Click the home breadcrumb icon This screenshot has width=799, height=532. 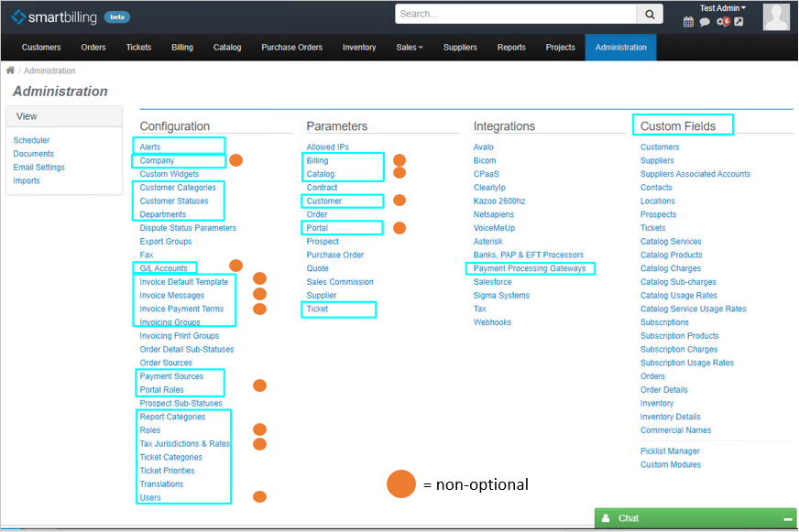[x=10, y=71]
